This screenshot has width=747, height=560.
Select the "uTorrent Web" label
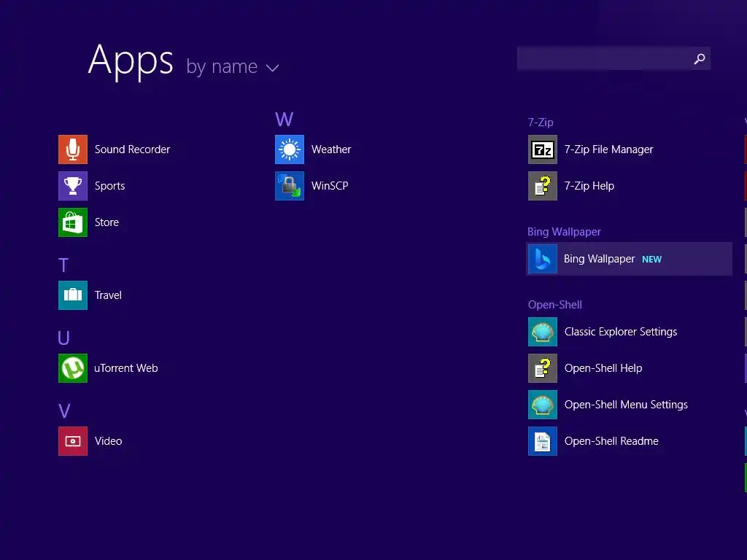pyautogui.click(x=126, y=368)
